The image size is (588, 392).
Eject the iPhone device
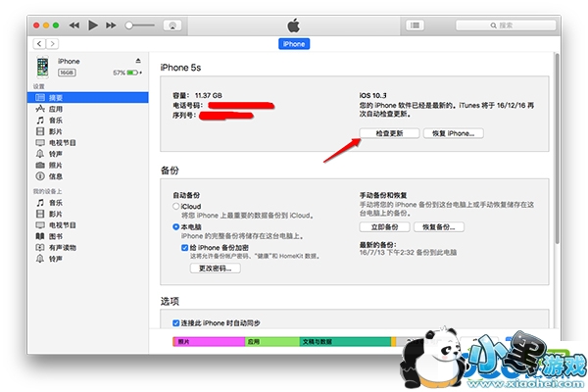pos(138,61)
